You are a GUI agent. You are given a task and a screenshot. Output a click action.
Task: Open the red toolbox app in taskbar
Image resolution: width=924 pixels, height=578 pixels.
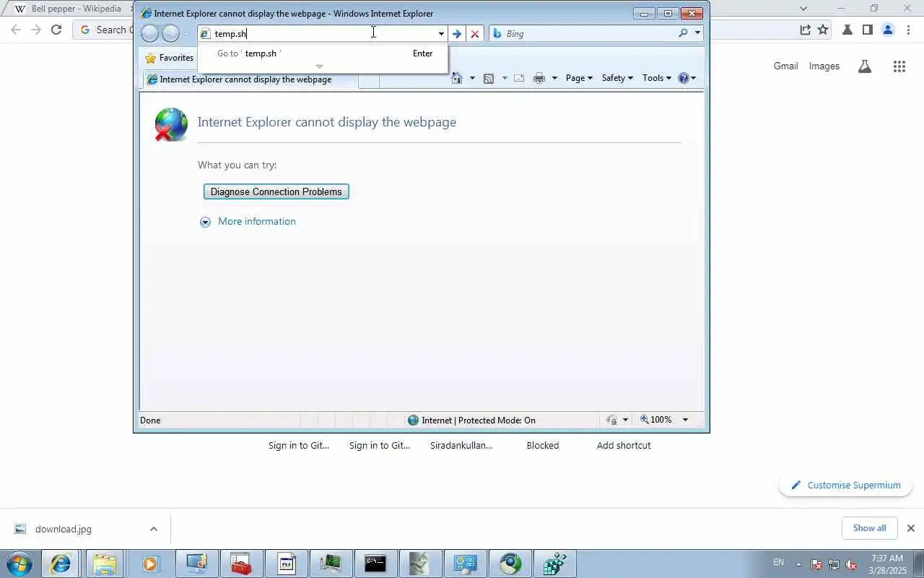[x=240, y=564]
